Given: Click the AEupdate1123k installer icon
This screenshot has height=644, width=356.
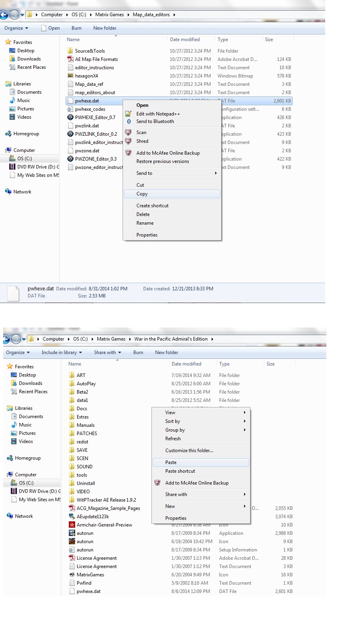Looking at the screenshot, I should 72,517.
